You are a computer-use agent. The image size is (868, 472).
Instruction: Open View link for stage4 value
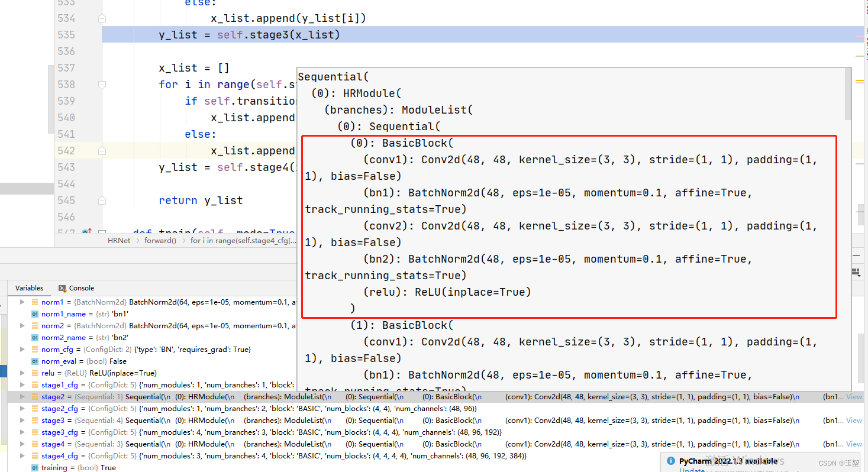tap(854, 444)
